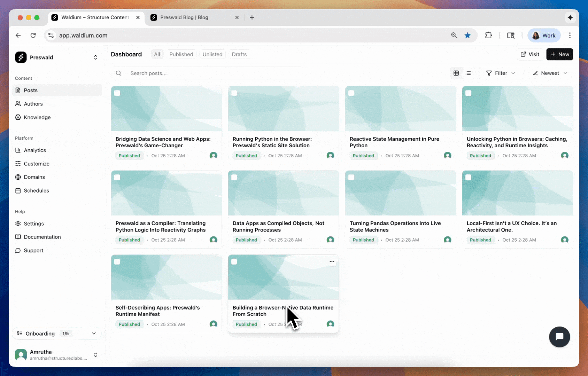Screen dimensions: 588x376
Task: Click the Onboarding 1/5 progress indicator
Action: click(x=65, y=333)
